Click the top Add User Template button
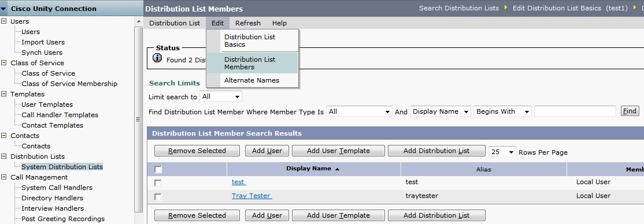 (x=338, y=151)
